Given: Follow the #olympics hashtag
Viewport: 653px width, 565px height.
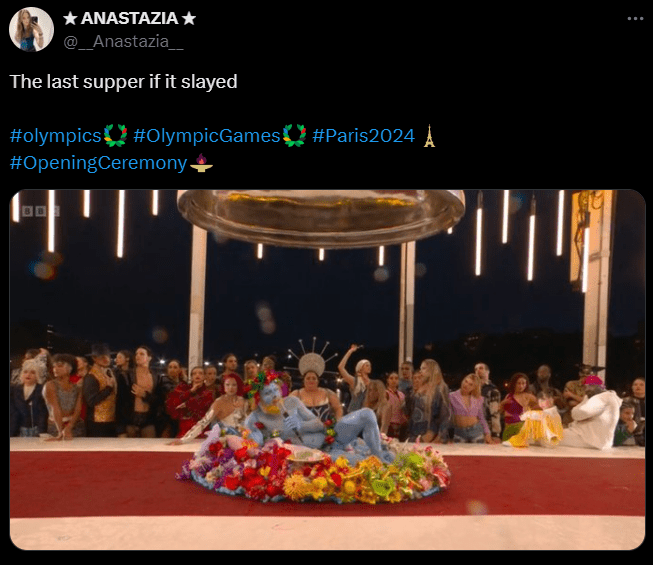Looking at the screenshot, I should click(x=56, y=136).
